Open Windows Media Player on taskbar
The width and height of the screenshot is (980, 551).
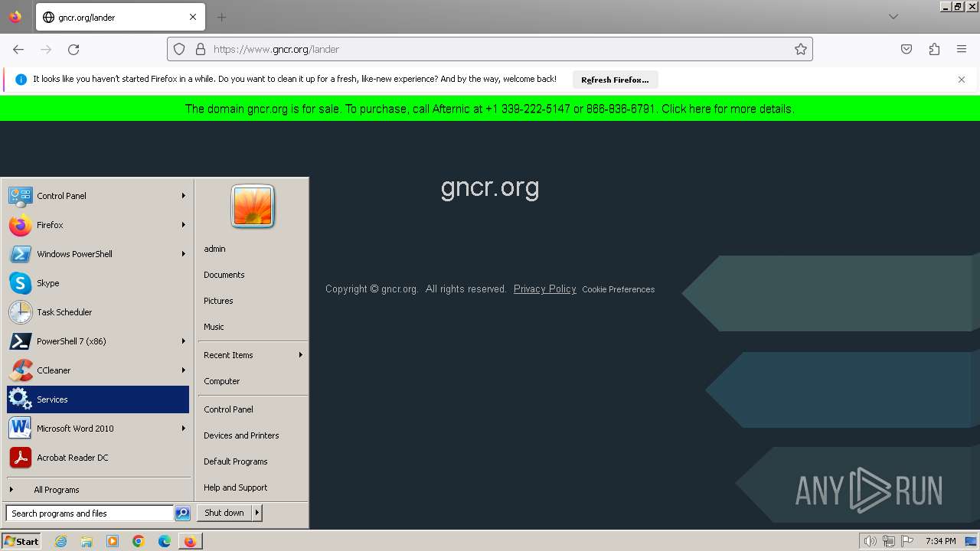(x=113, y=541)
